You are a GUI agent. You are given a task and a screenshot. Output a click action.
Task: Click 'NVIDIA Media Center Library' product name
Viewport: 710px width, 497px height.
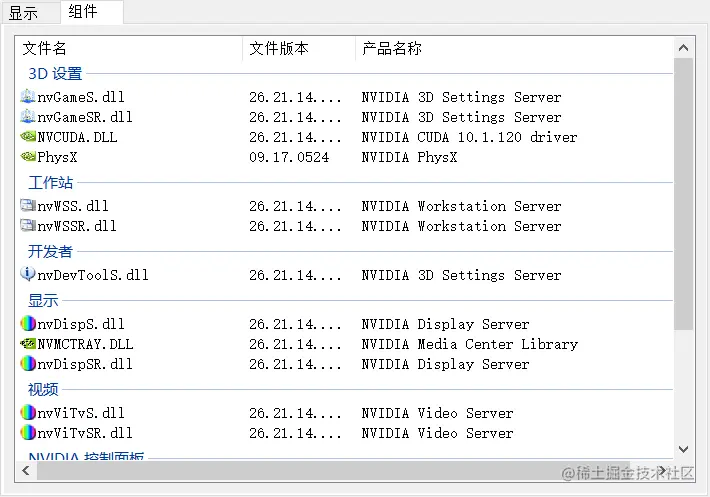[470, 344]
